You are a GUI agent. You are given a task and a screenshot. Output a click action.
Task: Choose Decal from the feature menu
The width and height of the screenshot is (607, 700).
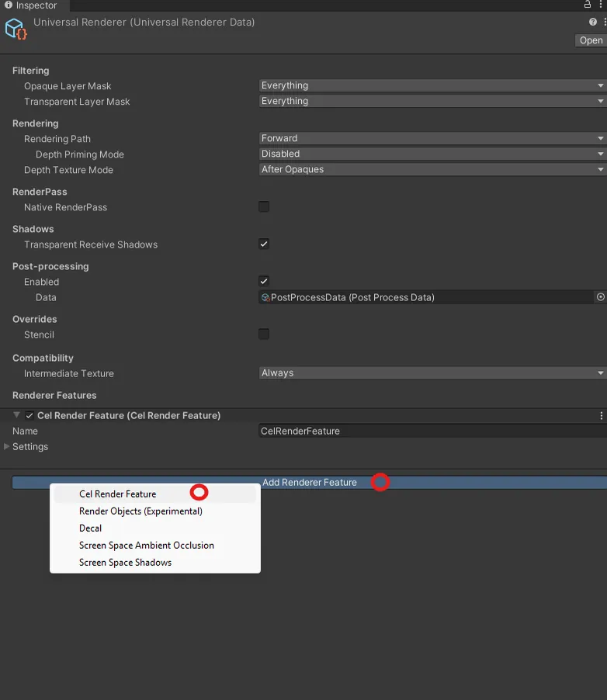(x=154, y=528)
